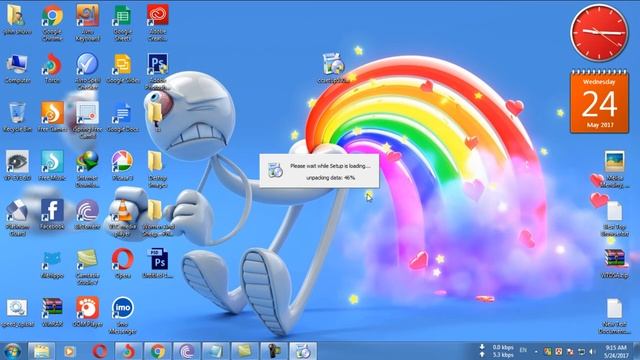Screen dimensions: 640x360
Task: Click the volume speaker icon in the tray
Action: coord(592,351)
